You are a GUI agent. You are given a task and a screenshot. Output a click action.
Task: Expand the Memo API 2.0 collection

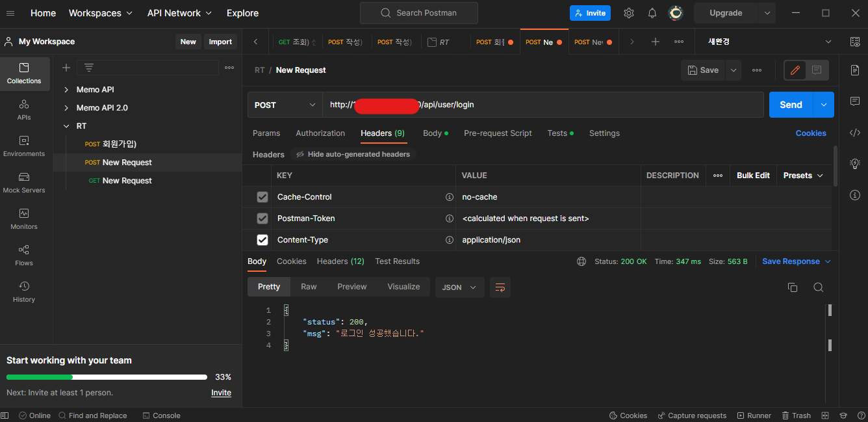point(66,108)
